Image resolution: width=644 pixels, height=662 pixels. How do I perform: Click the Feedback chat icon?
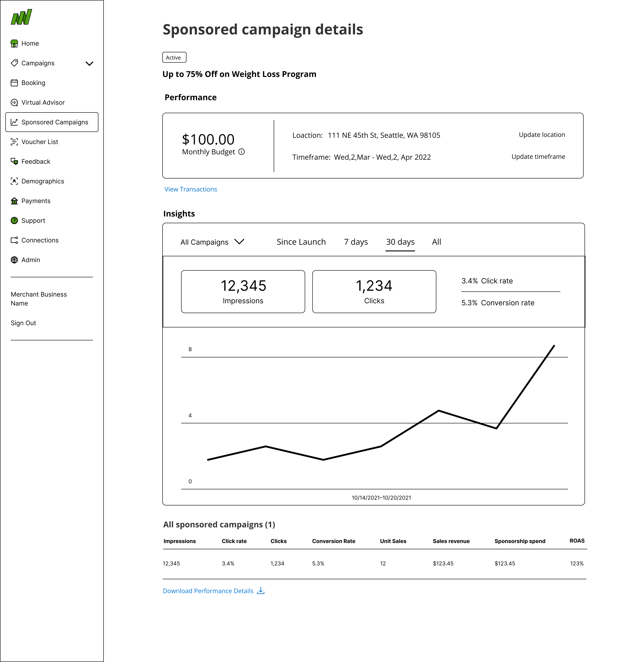(14, 161)
